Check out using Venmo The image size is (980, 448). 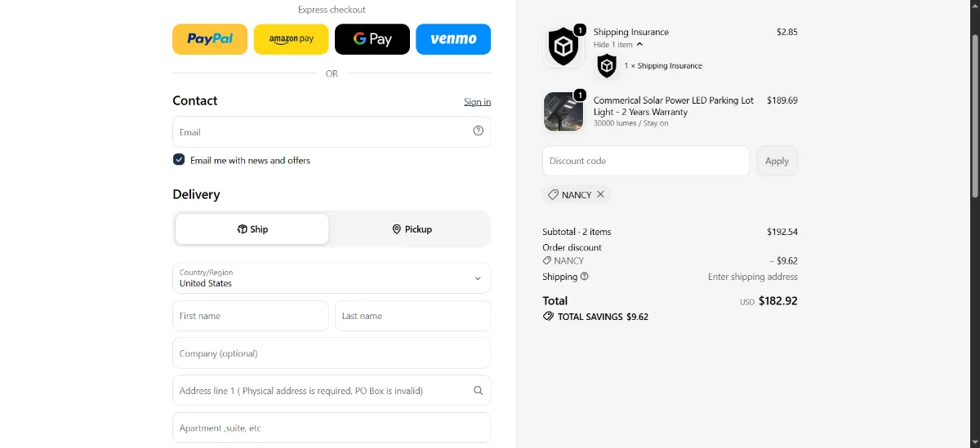click(453, 39)
